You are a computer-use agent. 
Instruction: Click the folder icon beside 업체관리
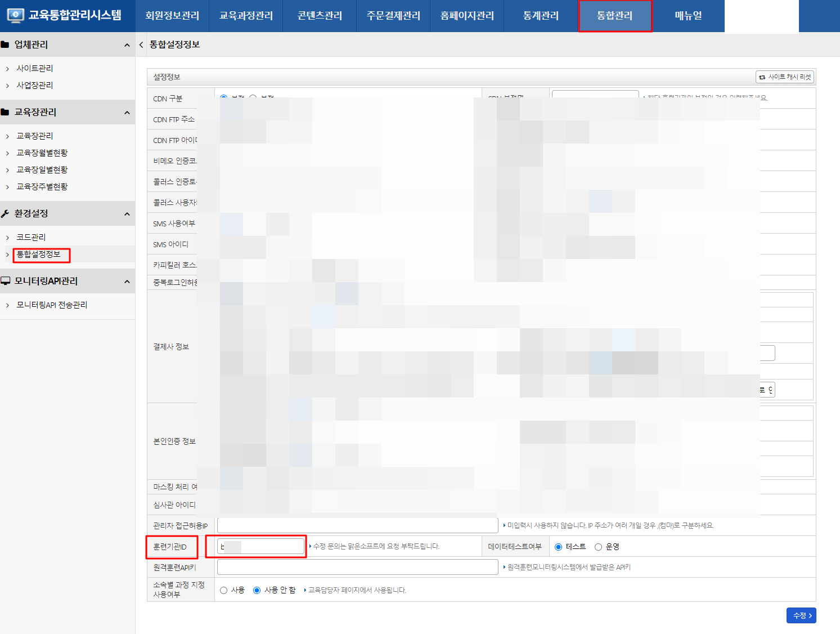(5, 44)
